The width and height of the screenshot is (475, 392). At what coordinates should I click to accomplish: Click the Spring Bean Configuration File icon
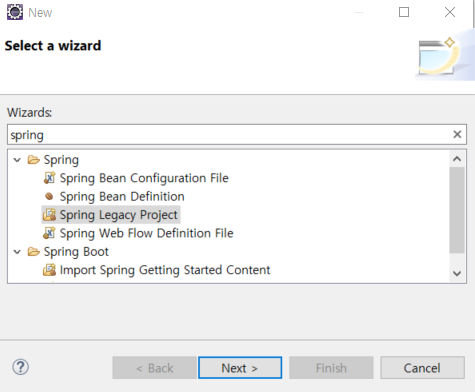tap(49, 178)
